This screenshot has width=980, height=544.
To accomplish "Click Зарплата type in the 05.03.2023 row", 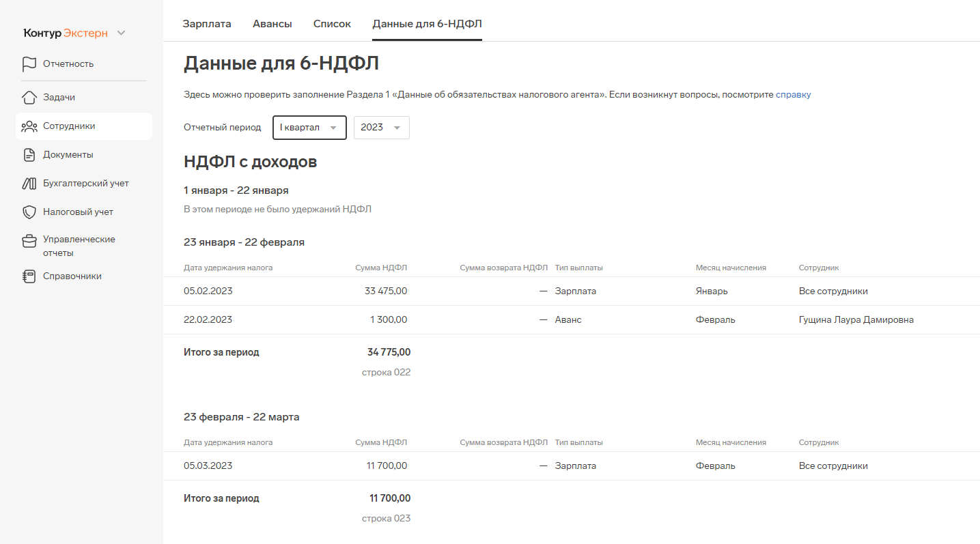I will (576, 466).
